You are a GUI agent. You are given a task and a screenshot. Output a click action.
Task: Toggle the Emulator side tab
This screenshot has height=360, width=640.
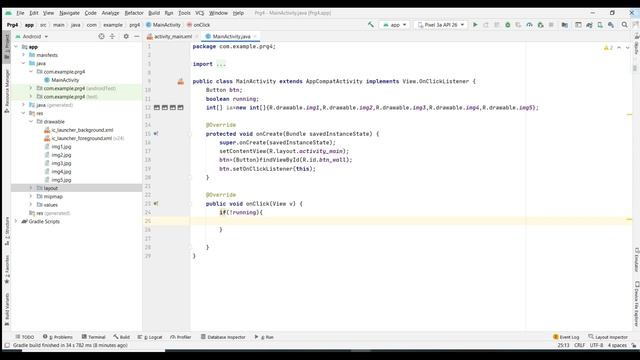pyautogui.click(x=637, y=260)
